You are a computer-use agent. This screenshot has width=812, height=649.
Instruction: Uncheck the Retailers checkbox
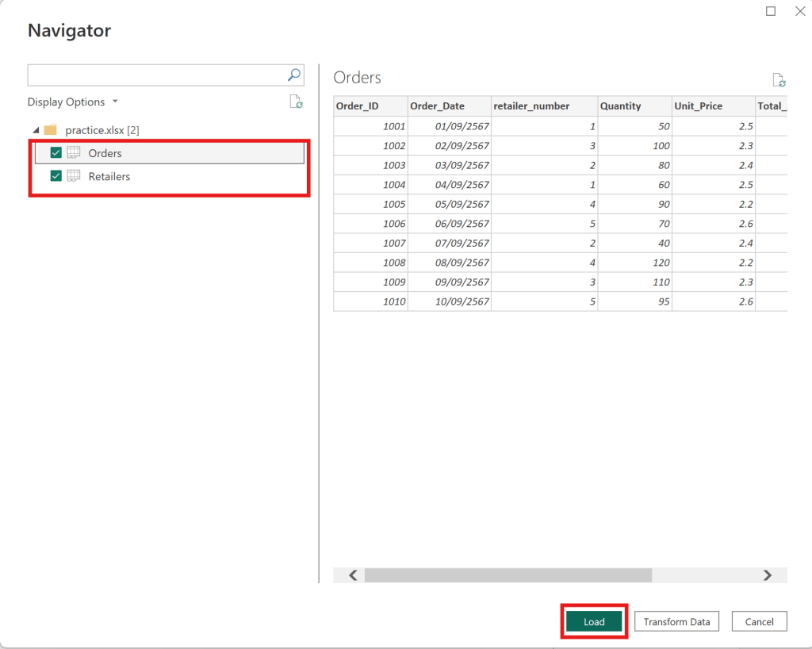coord(56,176)
